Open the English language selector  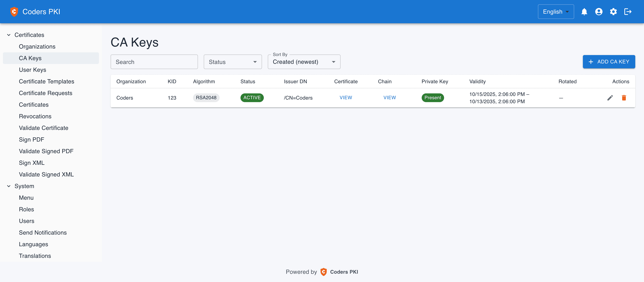coord(556,11)
